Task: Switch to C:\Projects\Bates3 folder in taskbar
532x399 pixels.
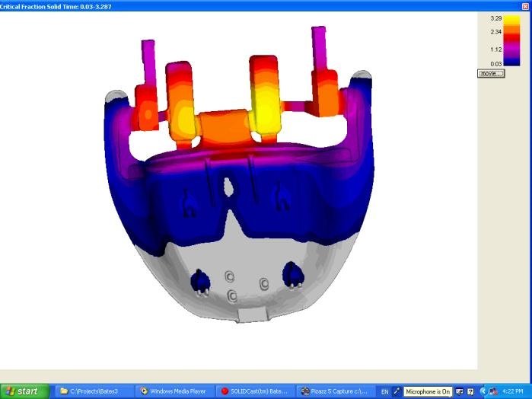Action: [x=91, y=391]
